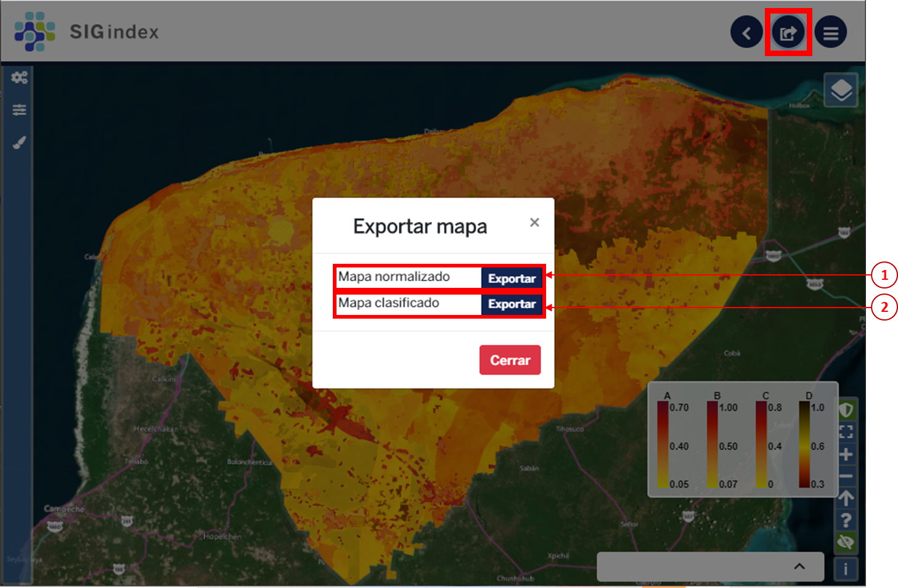Click the Mapa normalizado label
The width and height of the screenshot is (898, 588).
click(x=394, y=277)
